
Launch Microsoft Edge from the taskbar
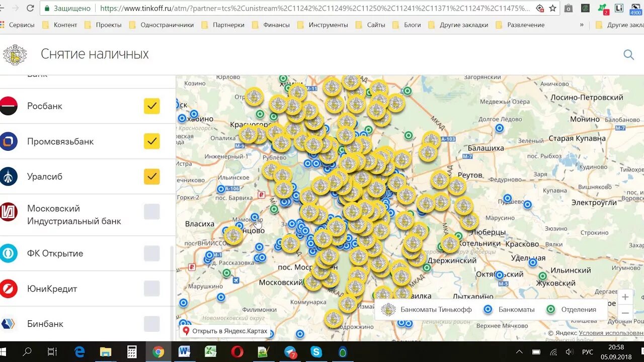[79, 352]
